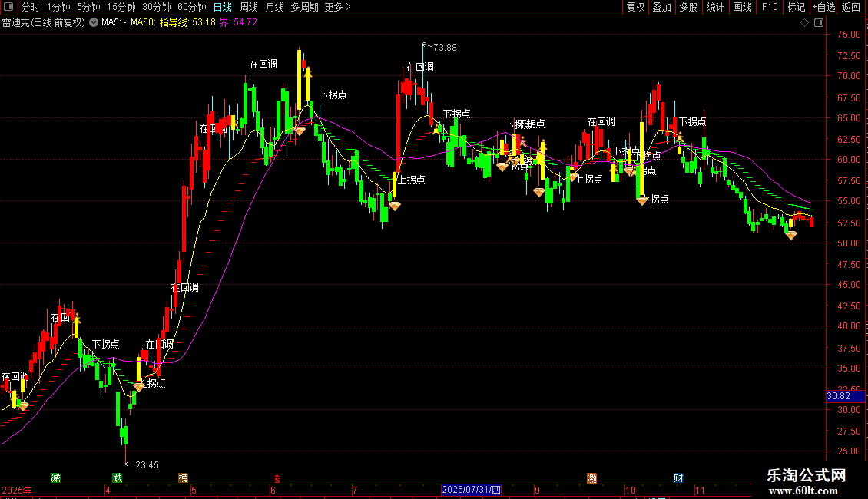Click the 雷迪克(日线.前复权) stock title
This screenshot has height=499, width=868.
(44, 22)
